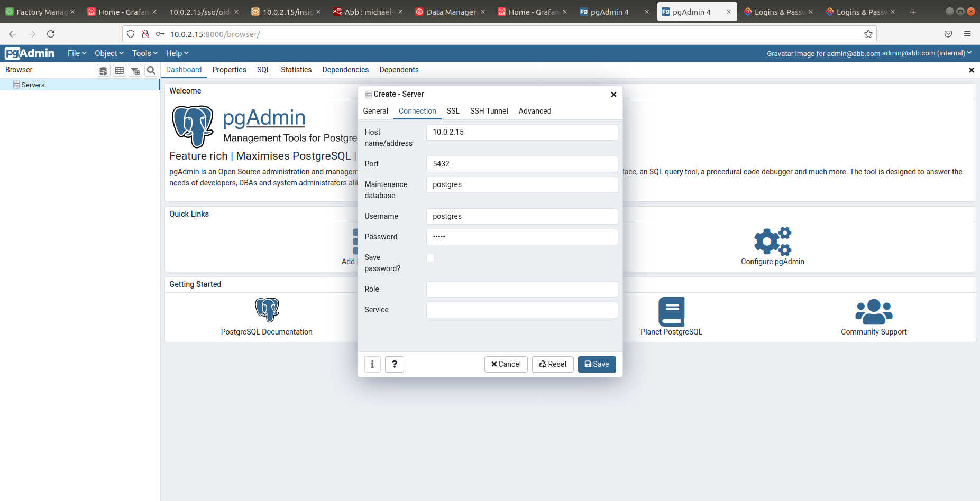The height and width of the screenshot is (501, 980).
Task: Open PostgreSQL Documentation elephant icon
Action: tap(267, 310)
